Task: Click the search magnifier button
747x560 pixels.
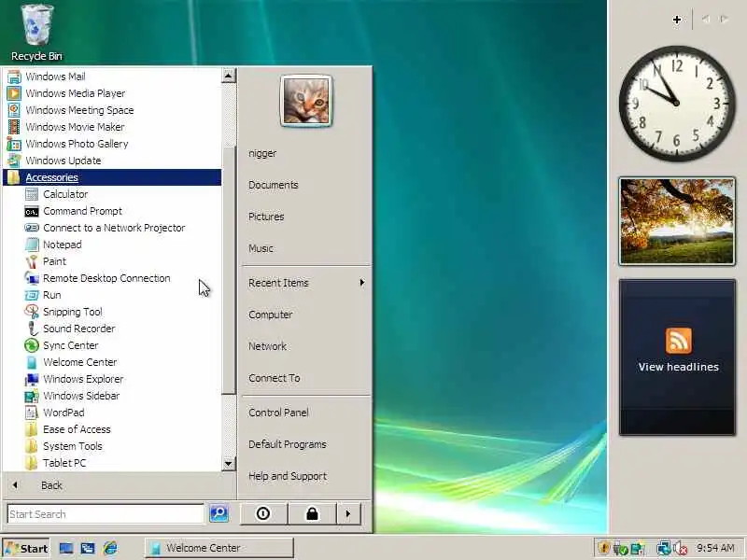Action: (x=219, y=513)
